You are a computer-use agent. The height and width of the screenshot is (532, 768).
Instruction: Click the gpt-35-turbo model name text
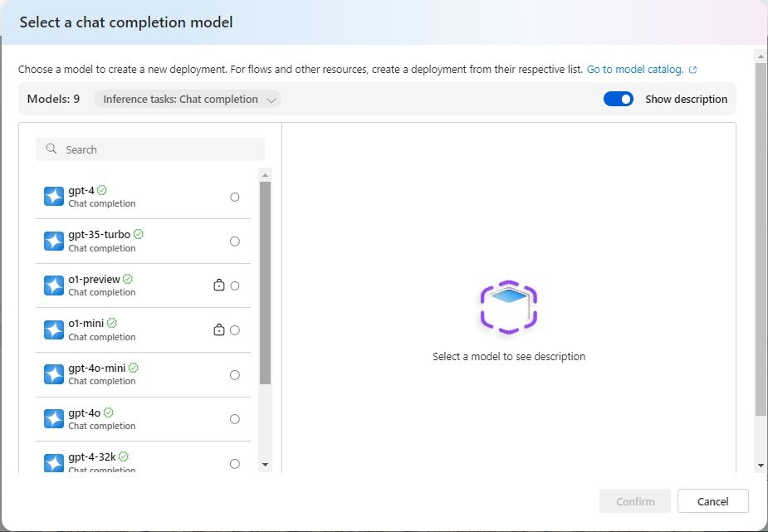tap(100, 234)
